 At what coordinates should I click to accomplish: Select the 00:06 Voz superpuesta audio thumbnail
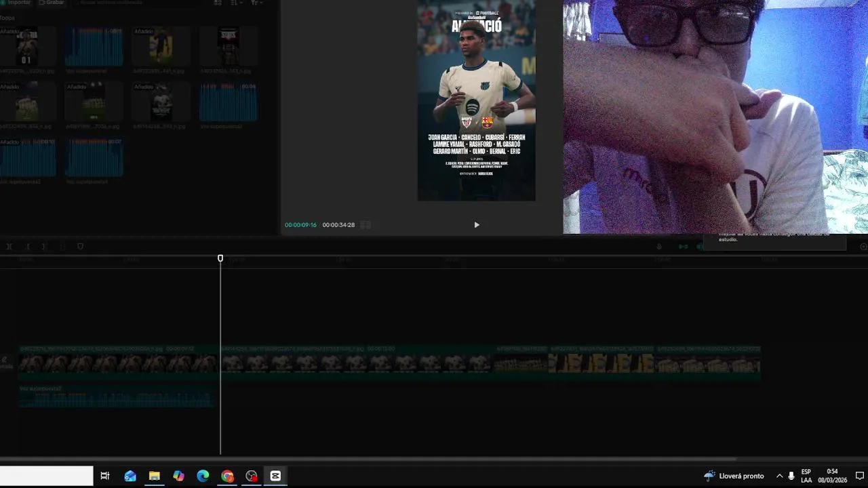click(x=228, y=102)
